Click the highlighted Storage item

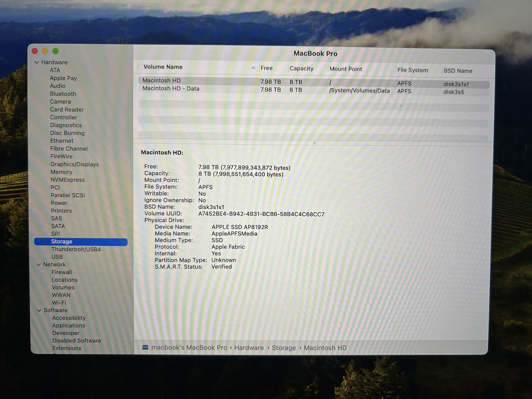click(x=81, y=242)
